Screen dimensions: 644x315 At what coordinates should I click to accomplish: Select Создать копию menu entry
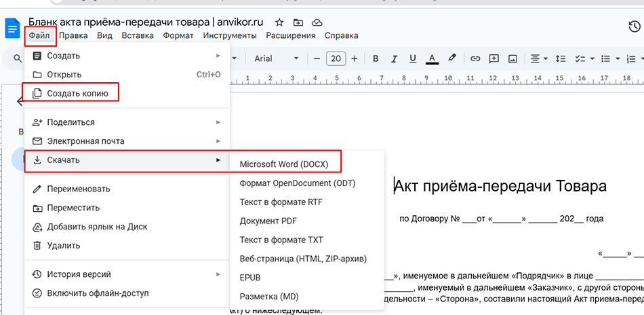click(x=127, y=94)
